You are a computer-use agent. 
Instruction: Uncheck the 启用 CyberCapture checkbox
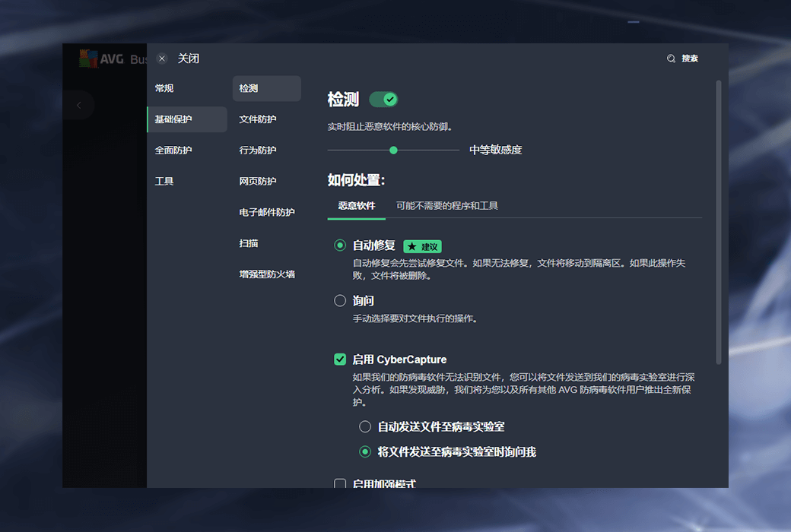pyautogui.click(x=340, y=359)
